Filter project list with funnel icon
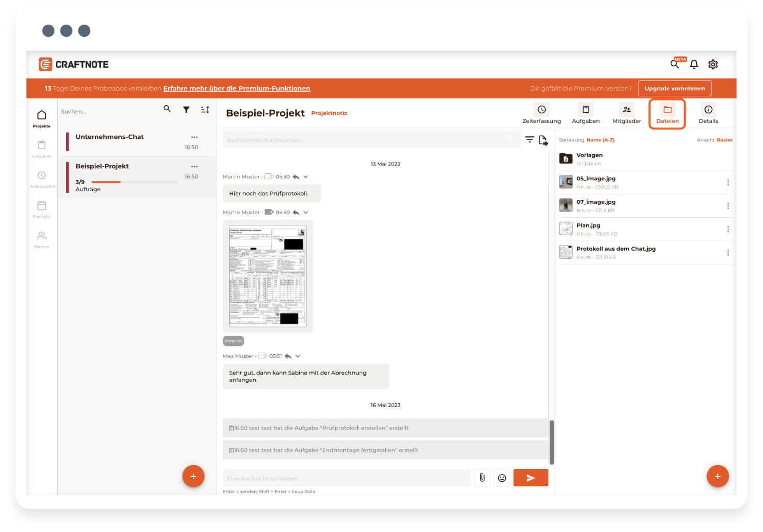Image resolution: width=763 pixels, height=532 pixels. (x=187, y=110)
